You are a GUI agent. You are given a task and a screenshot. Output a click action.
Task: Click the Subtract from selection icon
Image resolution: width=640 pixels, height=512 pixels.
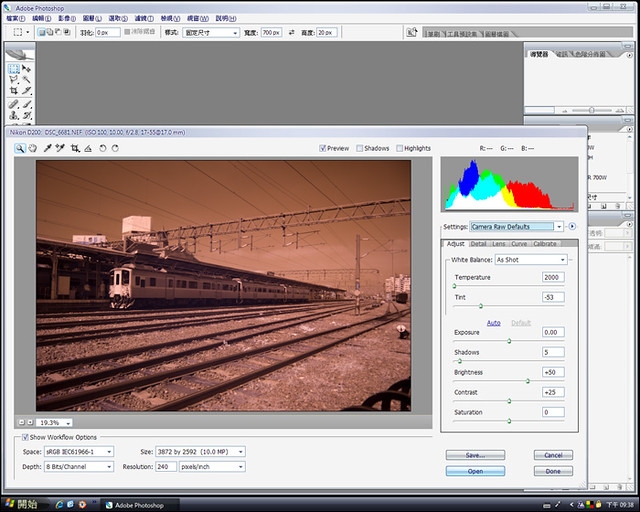pyautogui.click(x=58, y=32)
